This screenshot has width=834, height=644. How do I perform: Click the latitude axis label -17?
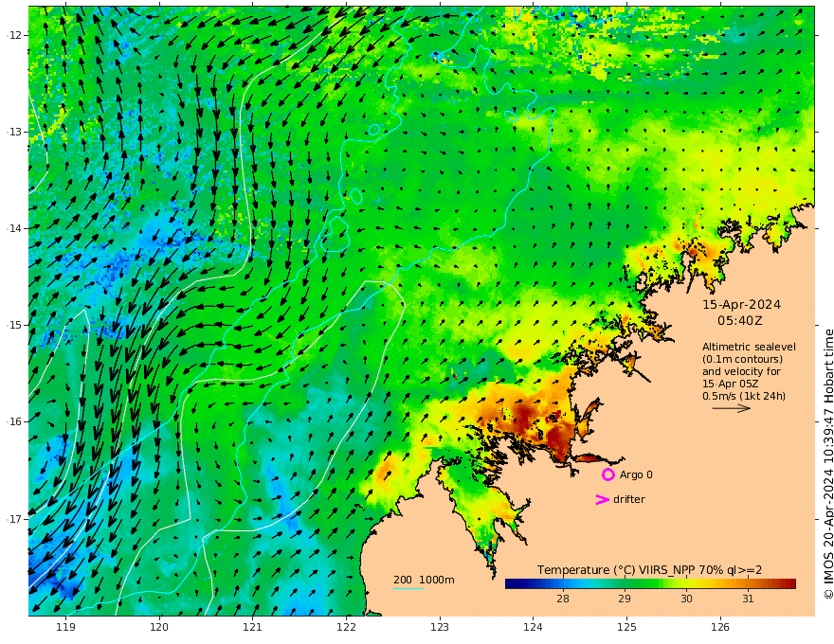point(13,519)
